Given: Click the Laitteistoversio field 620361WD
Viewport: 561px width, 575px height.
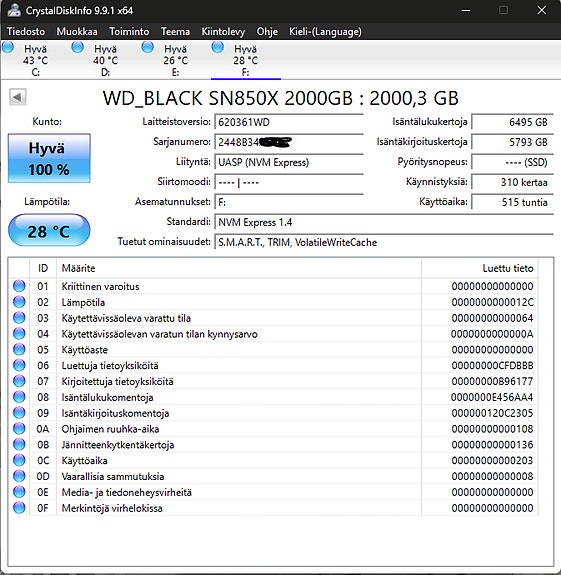Looking at the screenshot, I should coord(289,122).
